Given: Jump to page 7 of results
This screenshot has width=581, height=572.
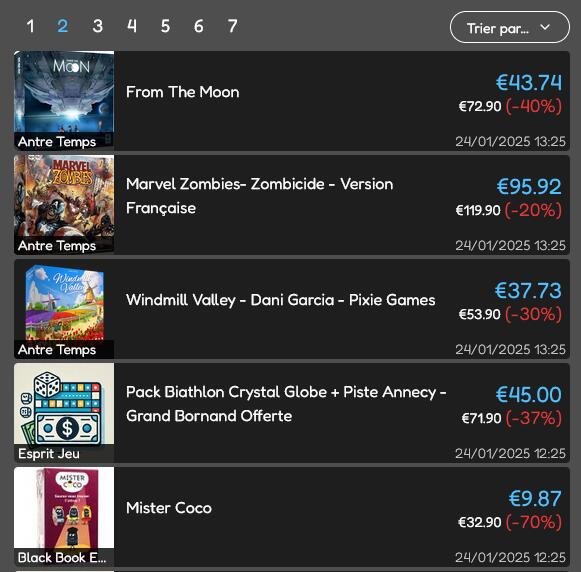Looking at the screenshot, I should (232, 26).
